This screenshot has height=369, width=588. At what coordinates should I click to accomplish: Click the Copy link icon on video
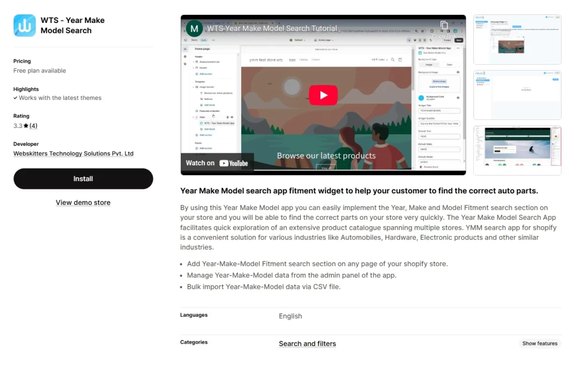tap(444, 25)
